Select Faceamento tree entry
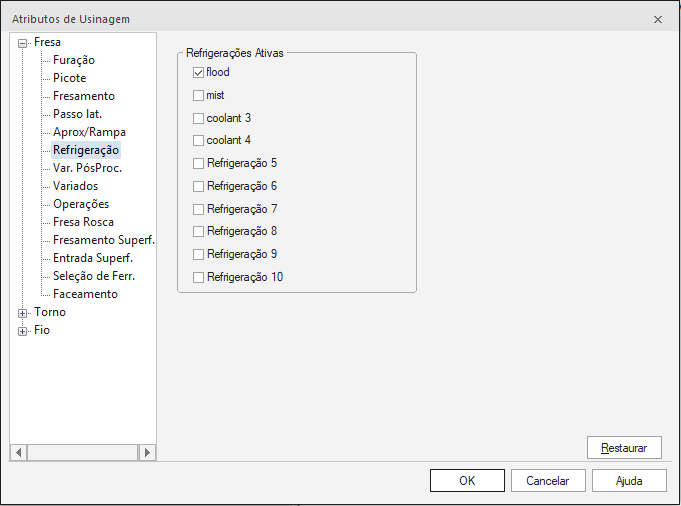Screen dimensions: 681x506 tap(85, 294)
